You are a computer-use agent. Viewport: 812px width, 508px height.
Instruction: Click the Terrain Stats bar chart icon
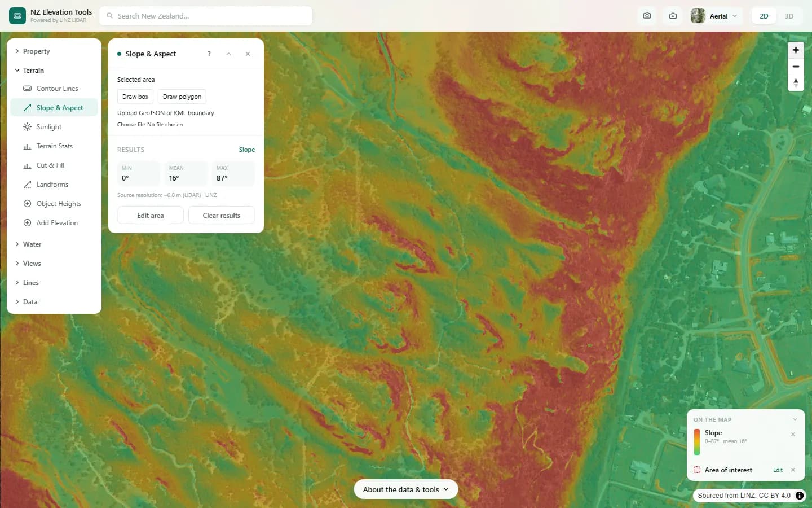click(x=27, y=146)
